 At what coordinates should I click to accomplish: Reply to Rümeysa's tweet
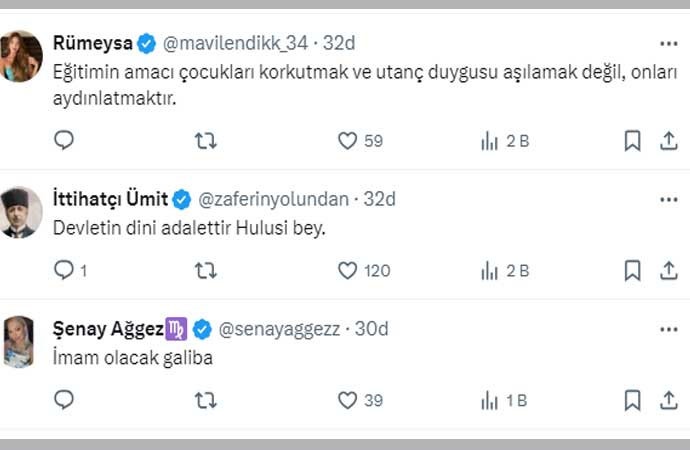tap(64, 141)
